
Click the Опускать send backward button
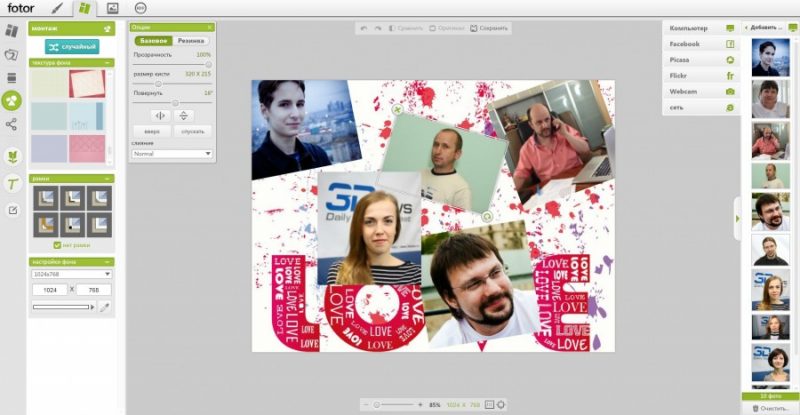[x=193, y=131]
